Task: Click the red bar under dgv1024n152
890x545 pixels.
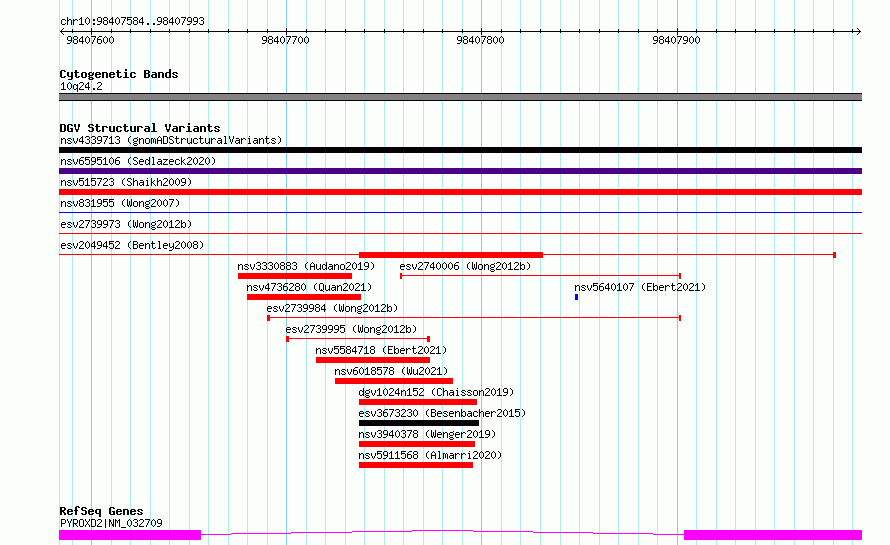Action: coord(418,402)
